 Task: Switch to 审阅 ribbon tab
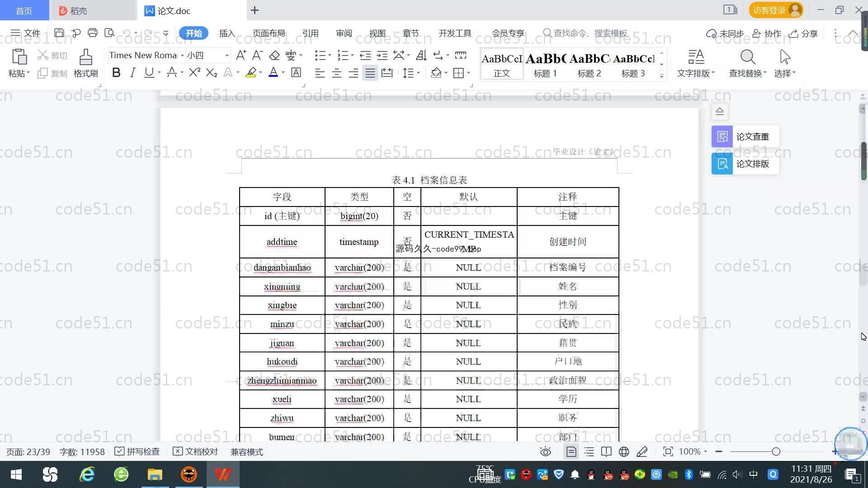pyautogui.click(x=344, y=33)
